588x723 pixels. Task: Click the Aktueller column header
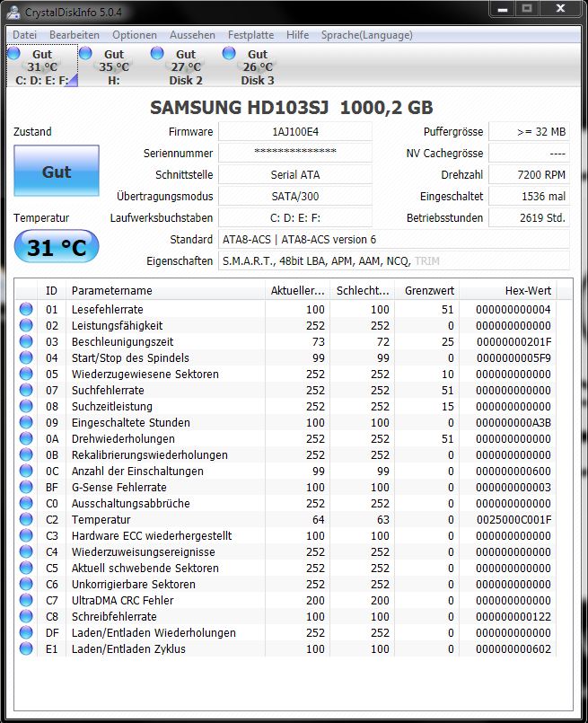298,290
